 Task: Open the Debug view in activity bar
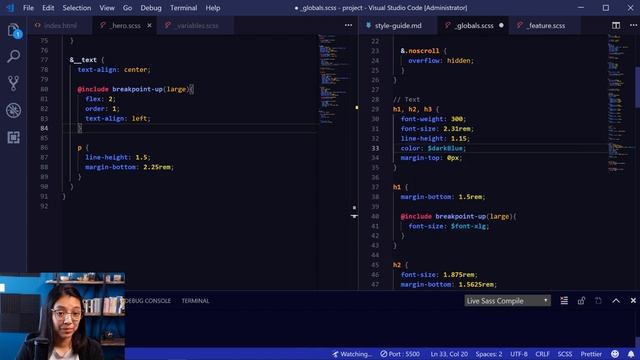[x=13, y=110]
